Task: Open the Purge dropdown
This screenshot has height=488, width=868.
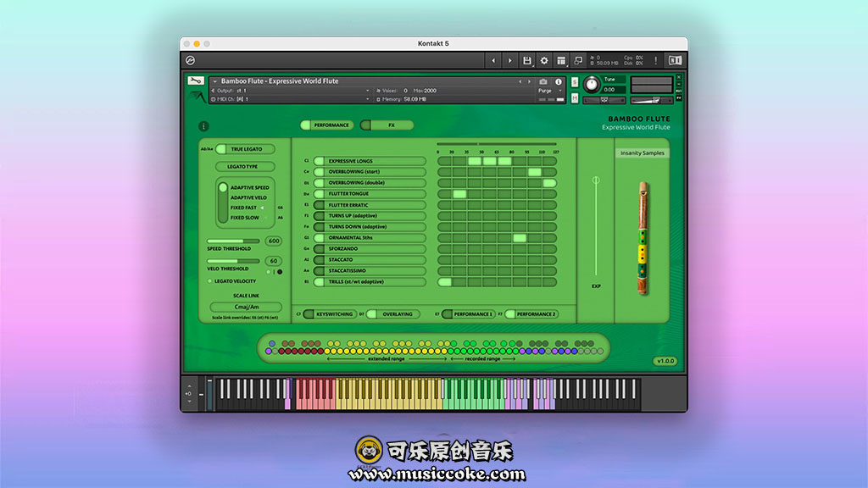Action: pyautogui.click(x=548, y=91)
